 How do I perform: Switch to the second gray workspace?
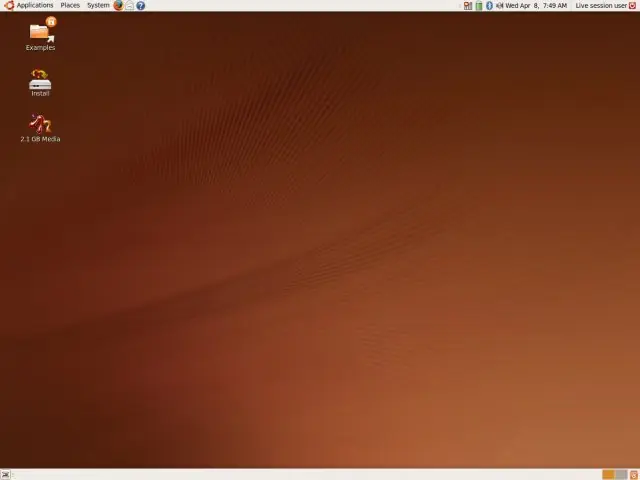click(621, 474)
